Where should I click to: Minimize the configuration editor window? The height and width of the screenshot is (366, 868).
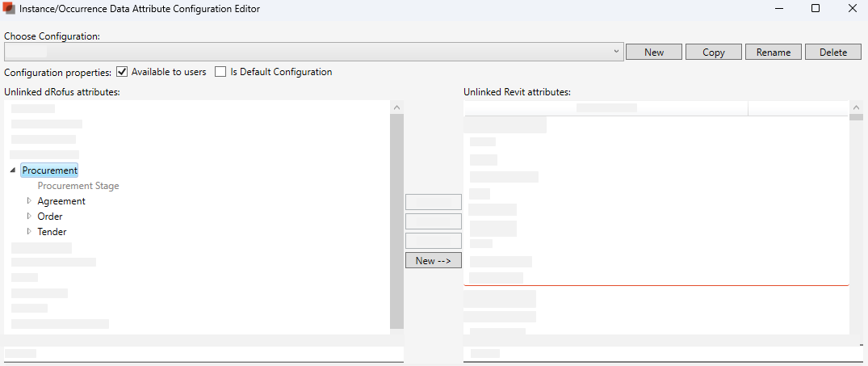tap(778, 9)
